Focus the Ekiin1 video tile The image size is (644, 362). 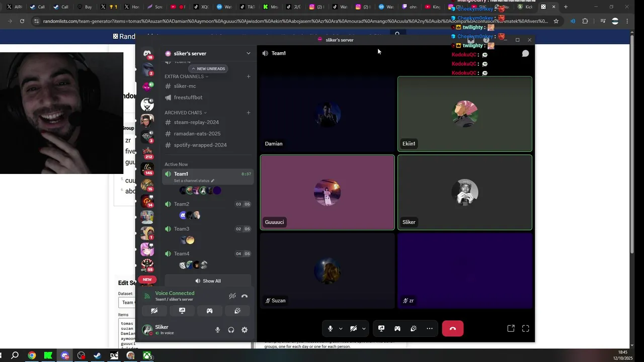click(465, 114)
